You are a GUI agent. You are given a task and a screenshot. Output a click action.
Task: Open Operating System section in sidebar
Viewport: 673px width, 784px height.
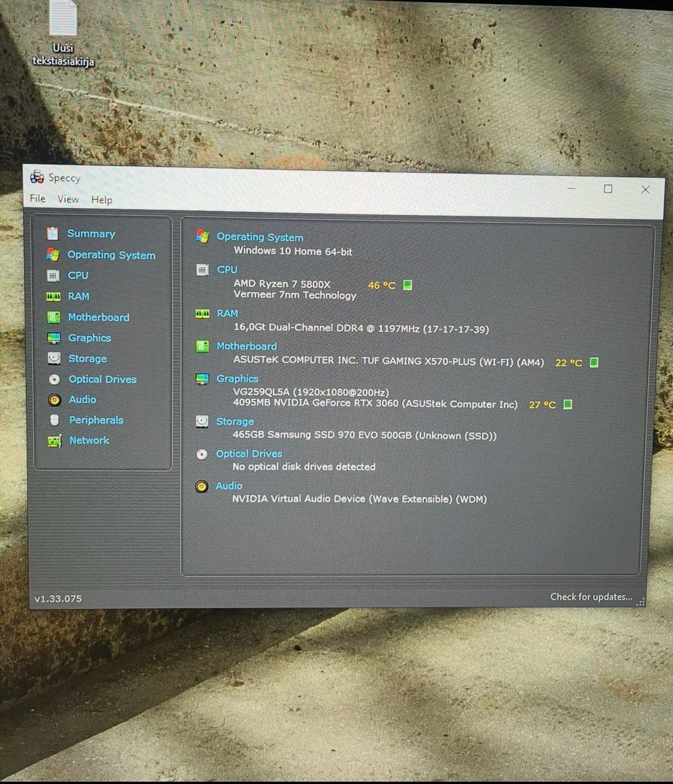click(x=111, y=255)
